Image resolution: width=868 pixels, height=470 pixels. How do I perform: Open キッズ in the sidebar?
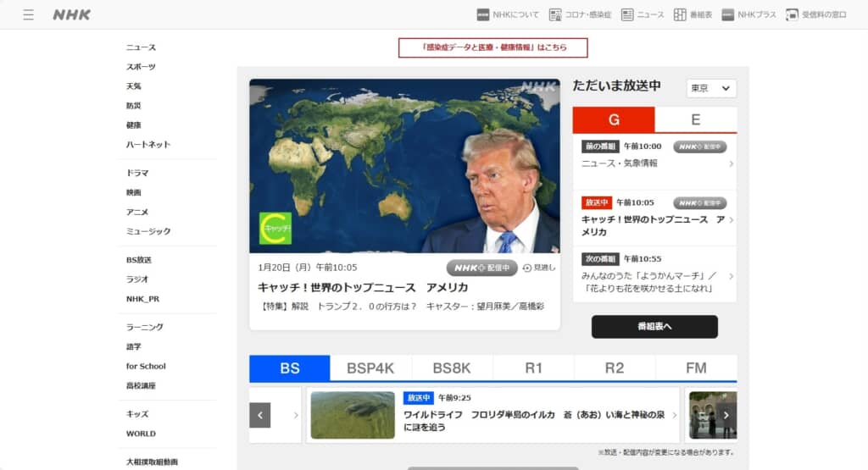[136, 414]
